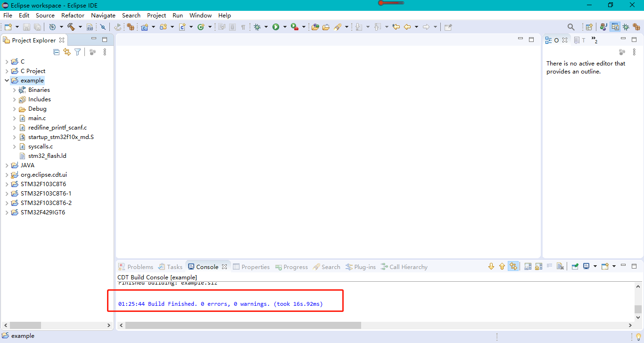Switch to the C/C++ perspective icon

[x=615, y=27]
